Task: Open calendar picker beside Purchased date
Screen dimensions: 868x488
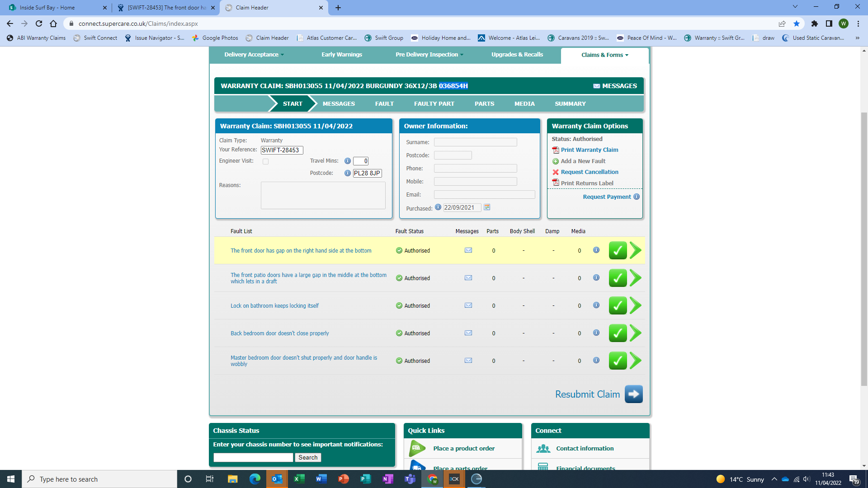Action: pos(487,207)
